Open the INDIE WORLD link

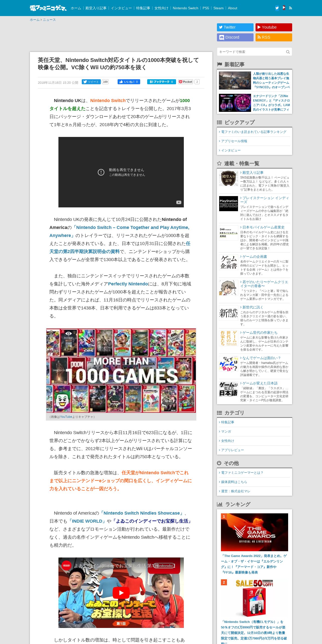(87, 521)
